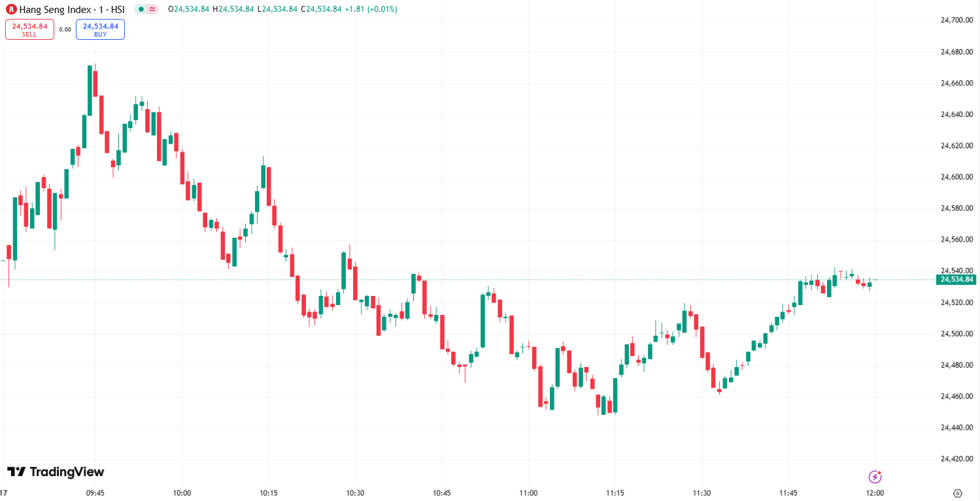
Task: Open the lightning event marker above 12:00
Action: [x=875, y=477]
